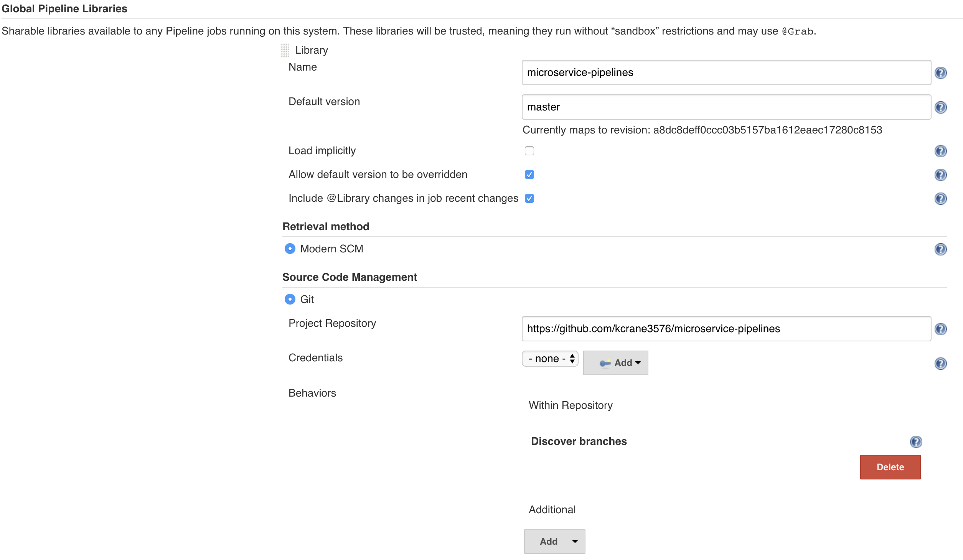Viewport: 963px width, 560px height.
Task: Select the Modern SCM radio button
Action: [x=290, y=249]
